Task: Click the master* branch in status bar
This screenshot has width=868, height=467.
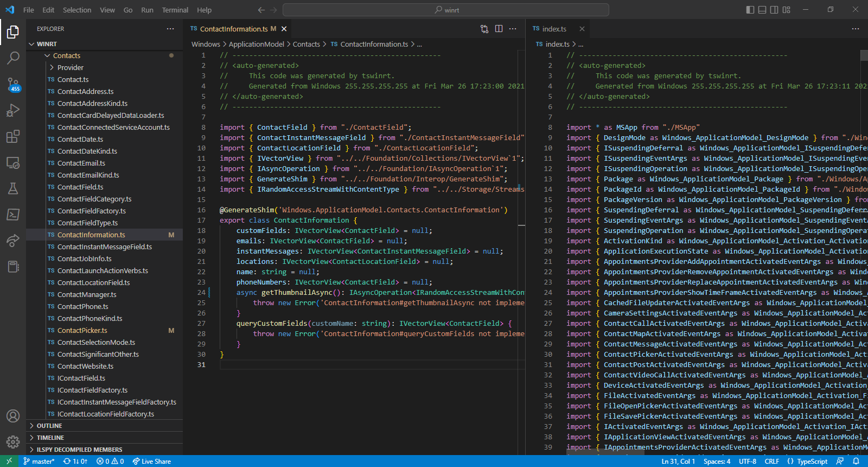Action: pos(39,461)
